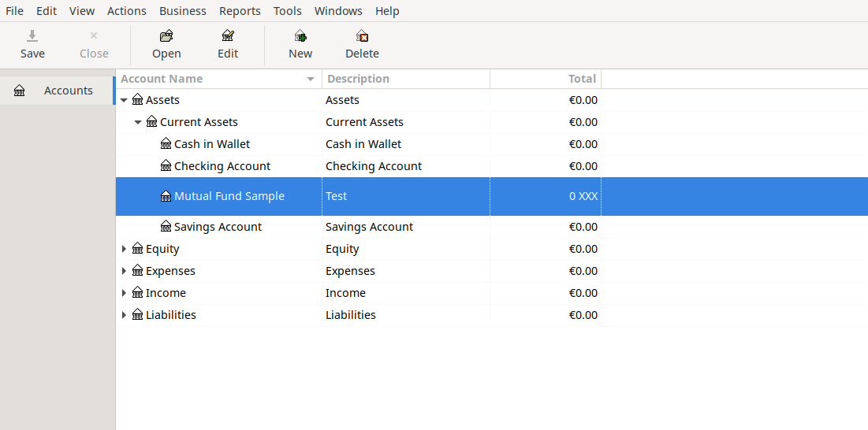Open selected account via Open icon
Screen dimensions: 868x430
pyautogui.click(x=166, y=36)
